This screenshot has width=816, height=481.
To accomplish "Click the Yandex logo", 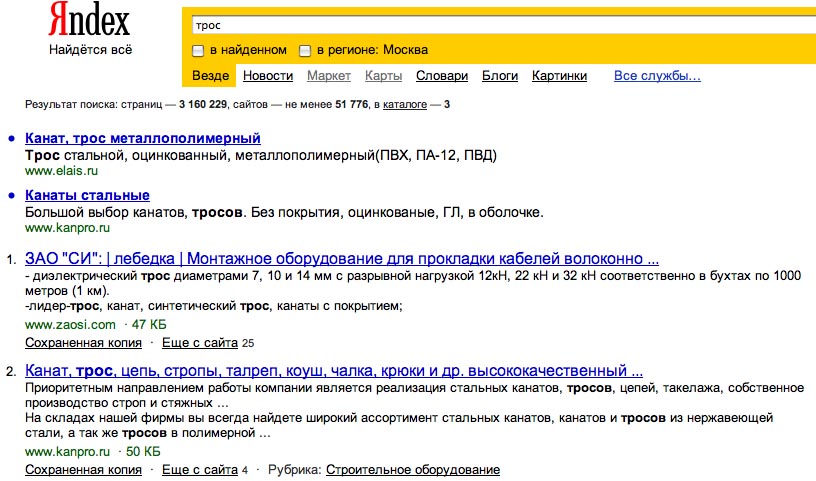I will [x=89, y=20].
